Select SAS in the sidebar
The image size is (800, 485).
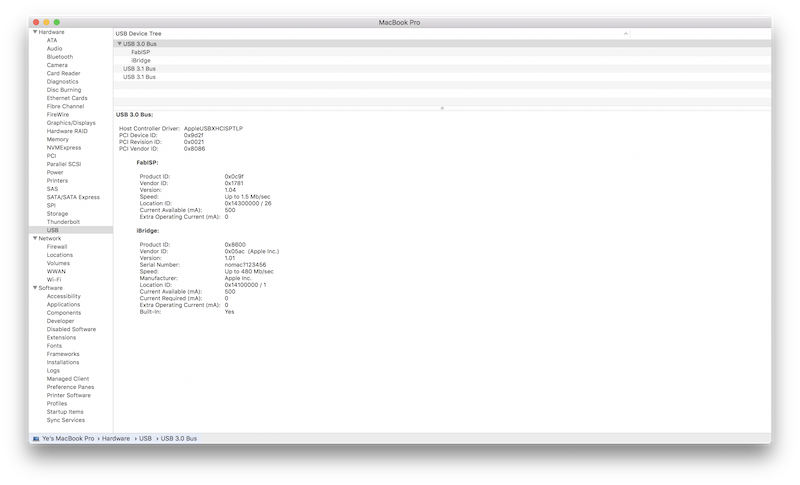(52, 189)
